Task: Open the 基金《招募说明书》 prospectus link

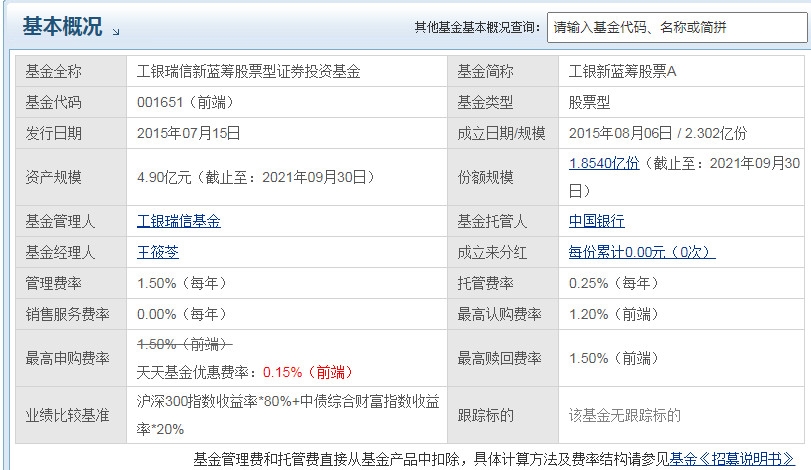Action: click(731, 459)
